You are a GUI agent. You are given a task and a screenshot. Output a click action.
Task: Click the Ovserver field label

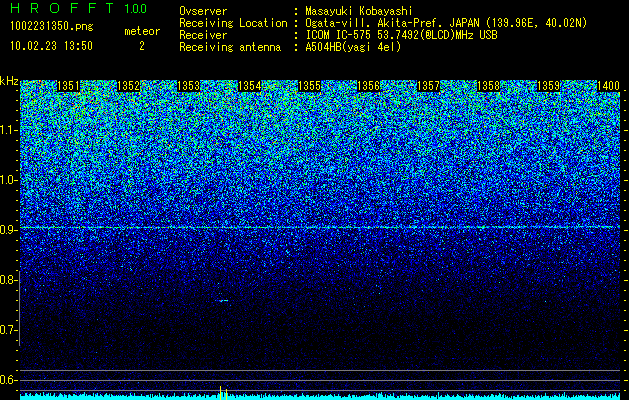203,12
